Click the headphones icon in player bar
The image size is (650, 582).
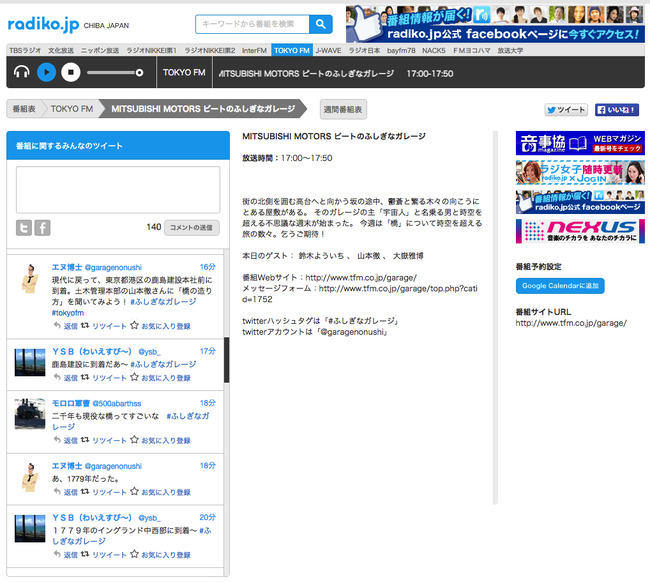coord(22,72)
